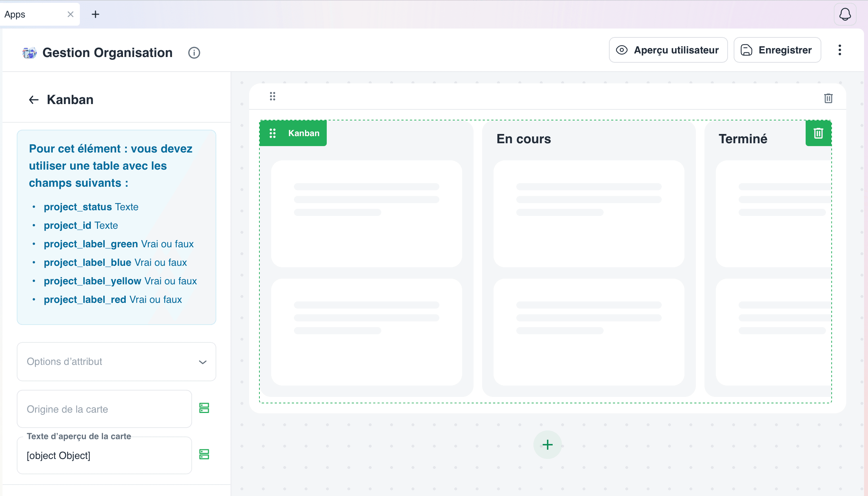Viewport: 868px width, 496px height.
Task: Click the Texte d'aperçu de la carte field
Action: [x=104, y=455]
